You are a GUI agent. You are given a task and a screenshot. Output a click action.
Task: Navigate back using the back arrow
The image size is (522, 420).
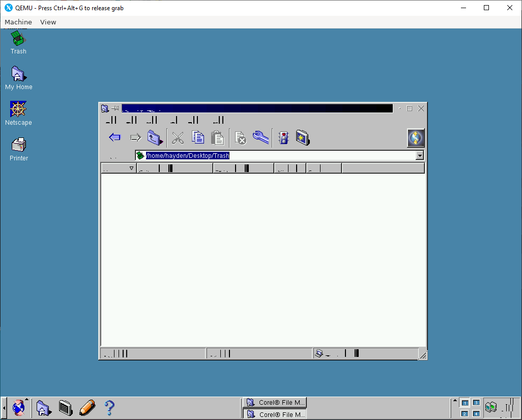pos(114,137)
